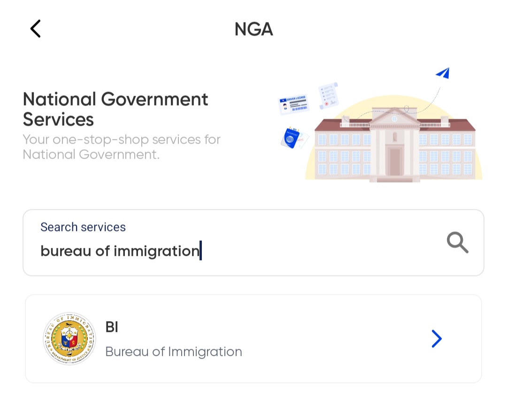This screenshot has width=507, height=420.
Task: Open the BI service card
Action: point(253,338)
